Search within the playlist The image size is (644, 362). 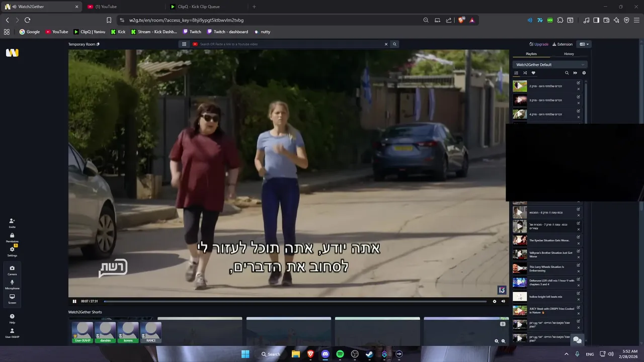[x=567, y=73]
